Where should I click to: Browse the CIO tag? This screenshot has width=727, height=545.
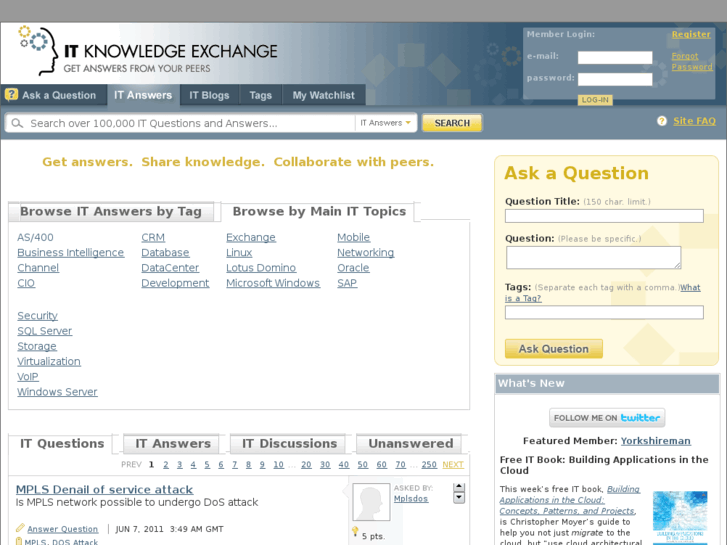coord(26,283)
